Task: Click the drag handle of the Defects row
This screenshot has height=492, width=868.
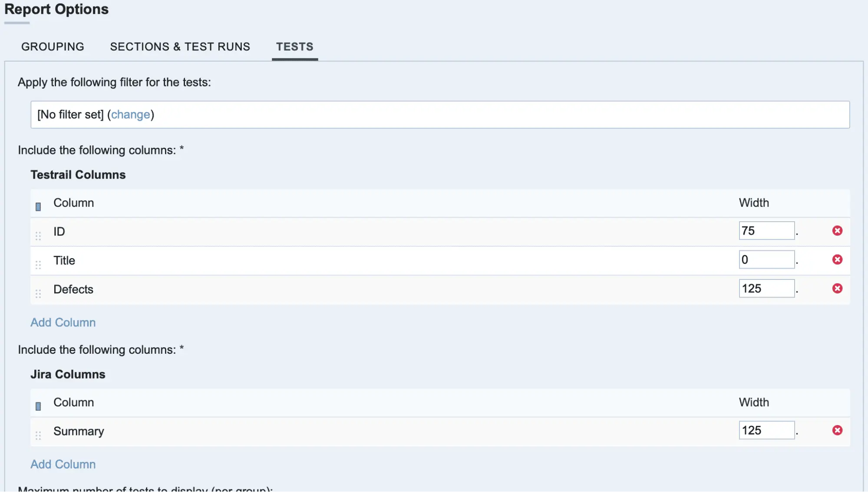Action: [38, 294]
